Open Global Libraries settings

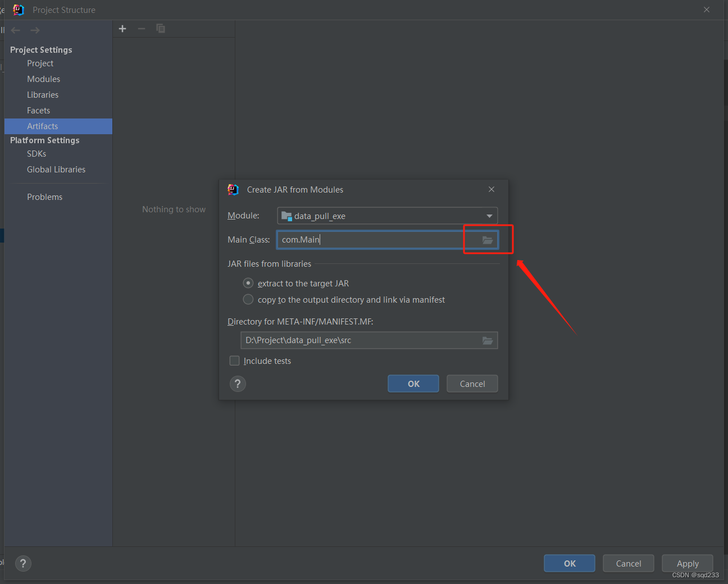coord(56,170)
